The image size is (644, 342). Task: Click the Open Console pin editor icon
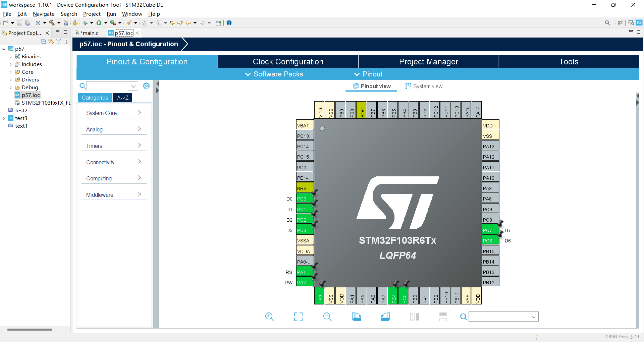tap(219, 23)
